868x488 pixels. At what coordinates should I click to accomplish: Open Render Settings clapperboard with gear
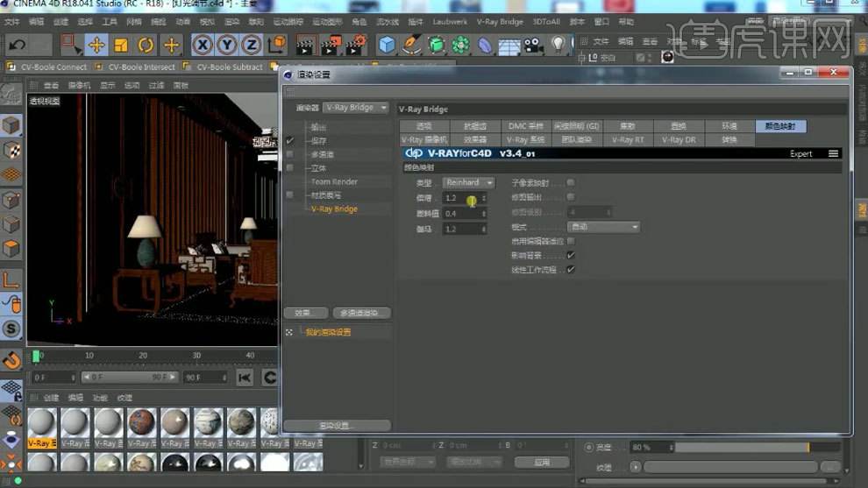pos(356,45)
